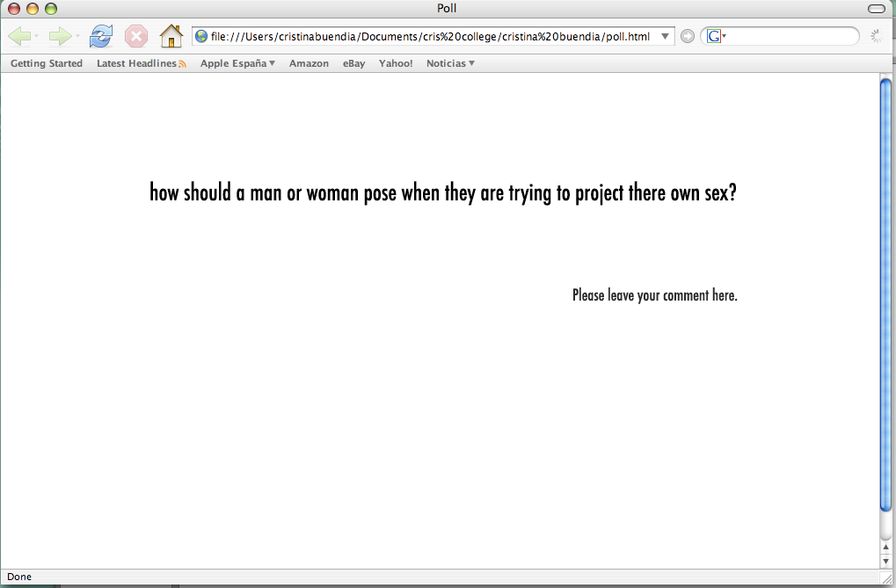Open the address bar history dropdown
The height and width of the screenshot is (588, 896).
[x=666, y=37]
